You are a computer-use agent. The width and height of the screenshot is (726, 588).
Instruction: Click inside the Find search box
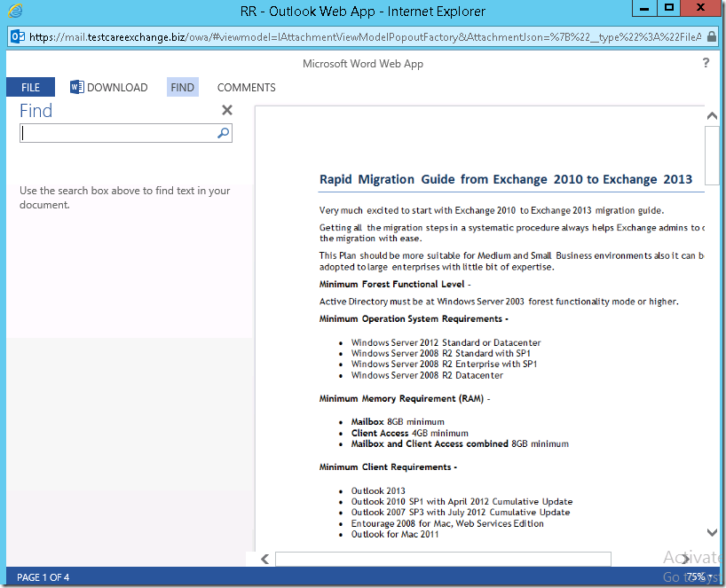pyautogui.click(x=118, y=133)
